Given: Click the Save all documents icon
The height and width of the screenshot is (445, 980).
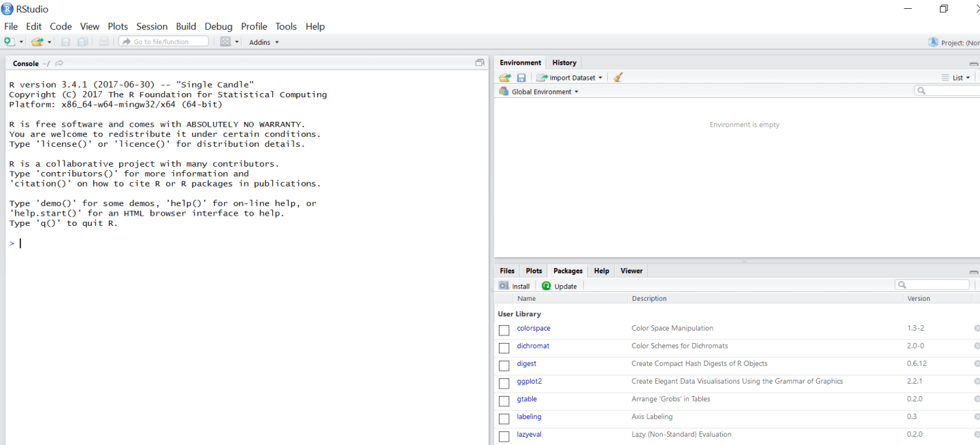Looking at the screenshot, I should [x=82, y=42].
